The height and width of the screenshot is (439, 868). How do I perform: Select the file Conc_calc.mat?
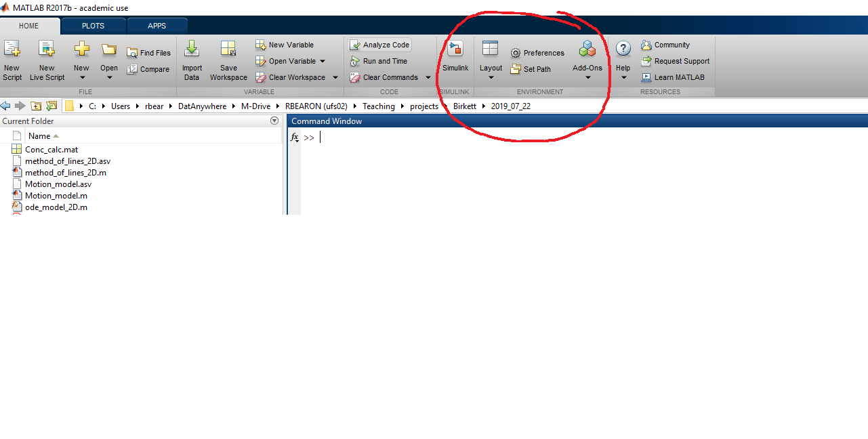[x=51, y=150]
